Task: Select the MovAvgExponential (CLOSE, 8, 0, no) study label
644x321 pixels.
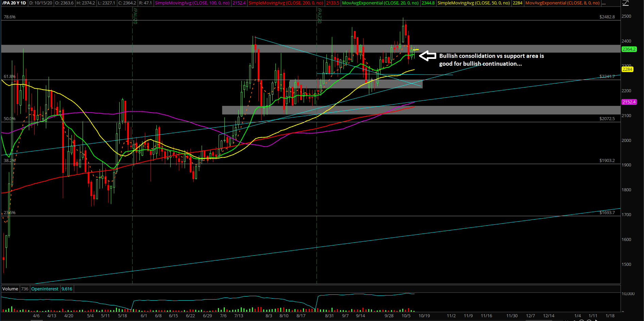Action: tap(562, 3)
